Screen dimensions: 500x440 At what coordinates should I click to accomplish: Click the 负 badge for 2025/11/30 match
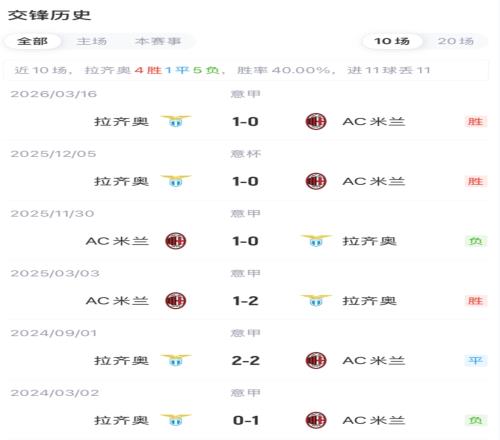pyautogui.click(x=475, y=241)
